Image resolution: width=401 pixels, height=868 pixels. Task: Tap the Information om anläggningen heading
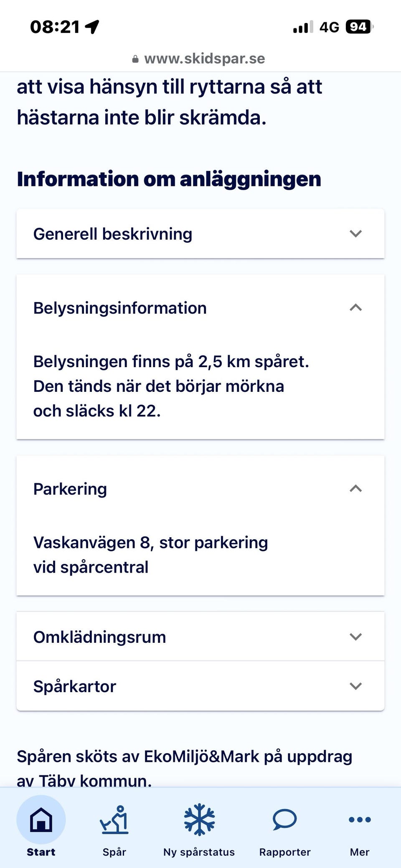coord(169,179)
